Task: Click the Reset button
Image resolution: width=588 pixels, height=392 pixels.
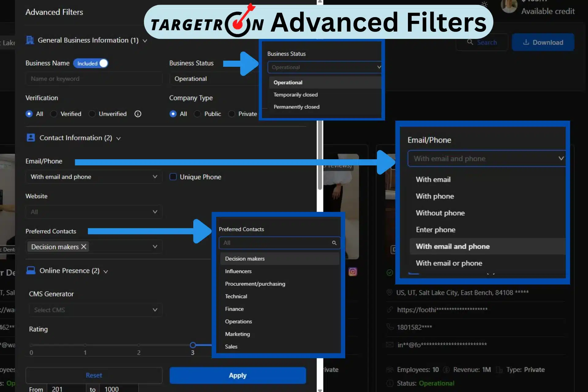Action: 94,375
